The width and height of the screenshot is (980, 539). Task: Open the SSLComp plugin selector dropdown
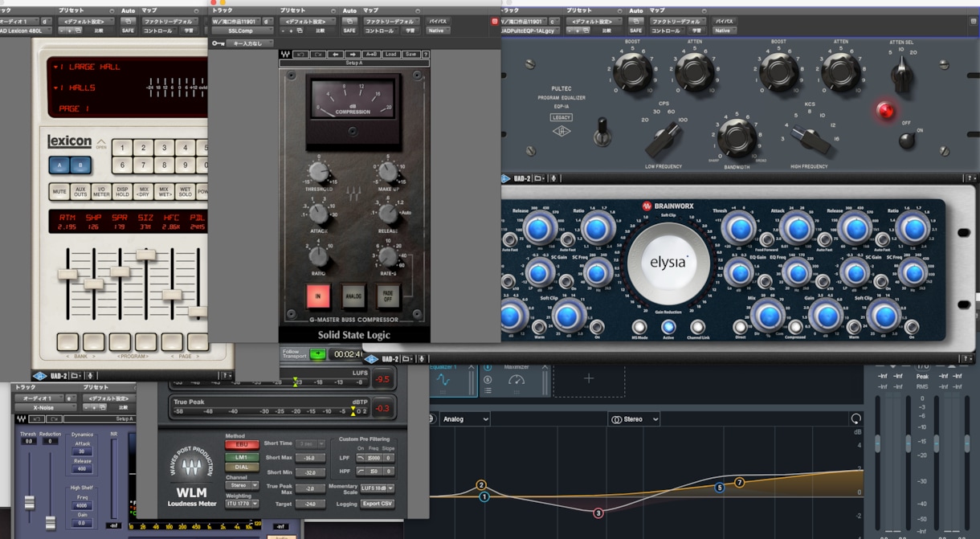click(244, 31)
